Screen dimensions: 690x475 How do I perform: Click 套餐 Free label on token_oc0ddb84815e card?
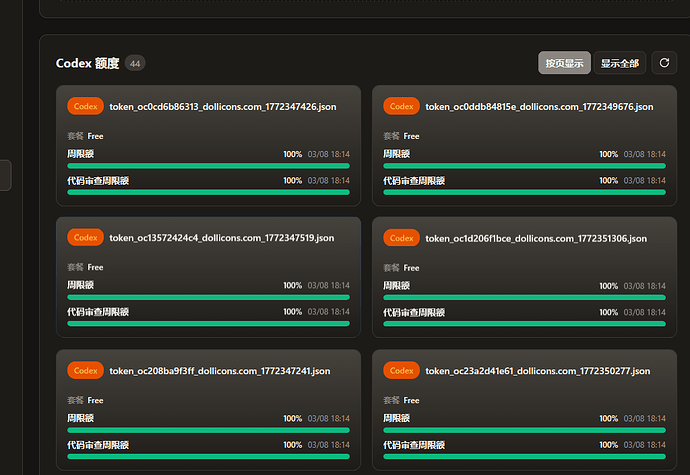point(401,136)
